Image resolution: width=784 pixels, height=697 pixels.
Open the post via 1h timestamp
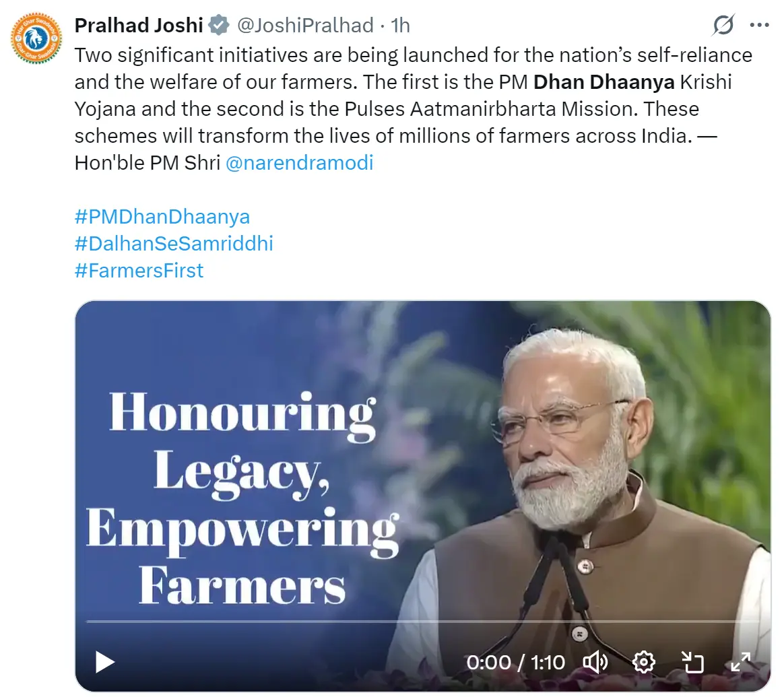coord(400,26)
